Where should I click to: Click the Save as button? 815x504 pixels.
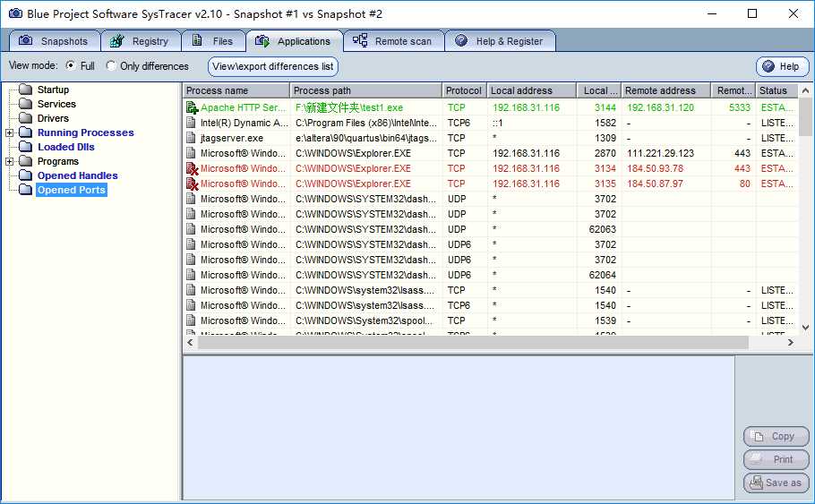[x=776, y=483]
